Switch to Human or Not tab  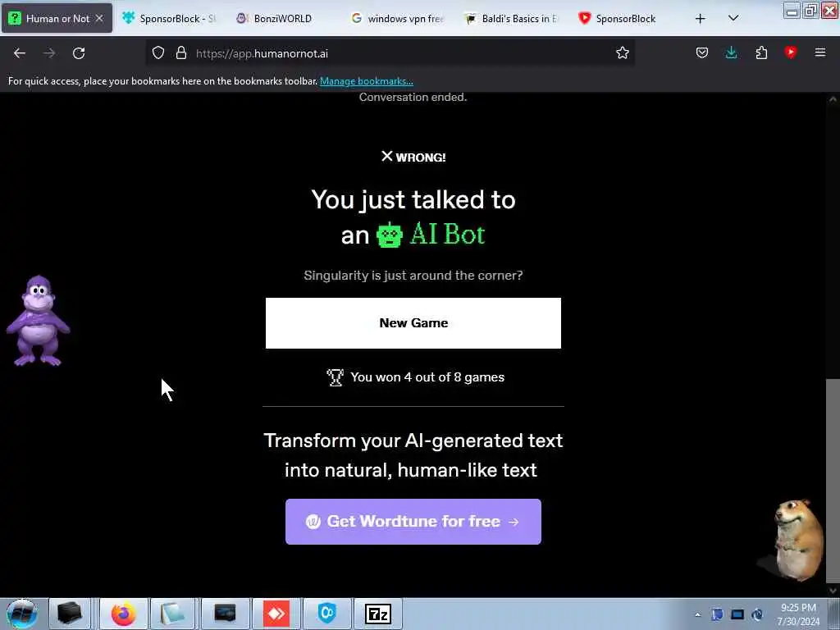click(57, 18)
